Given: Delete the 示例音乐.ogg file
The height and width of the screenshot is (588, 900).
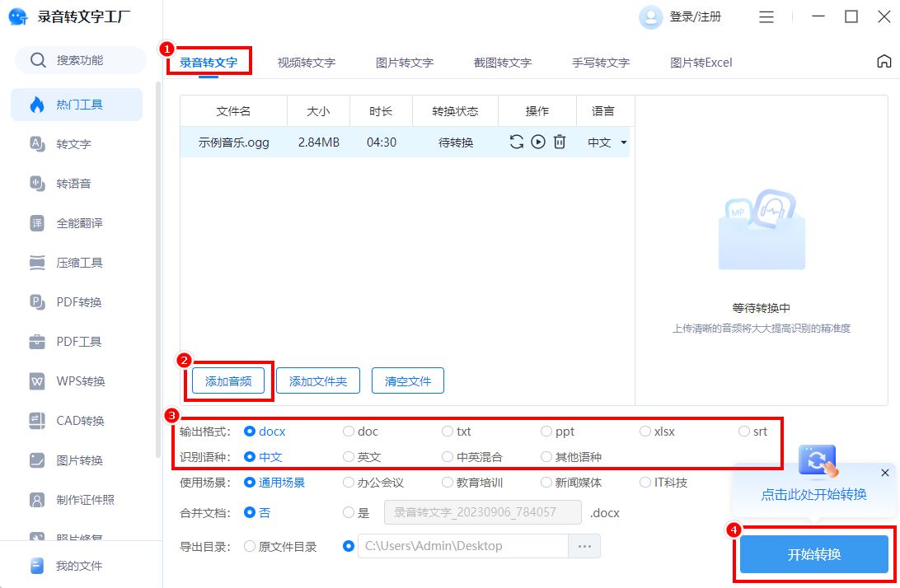Looking at the screenshot, I should click(x=560, y=142).
